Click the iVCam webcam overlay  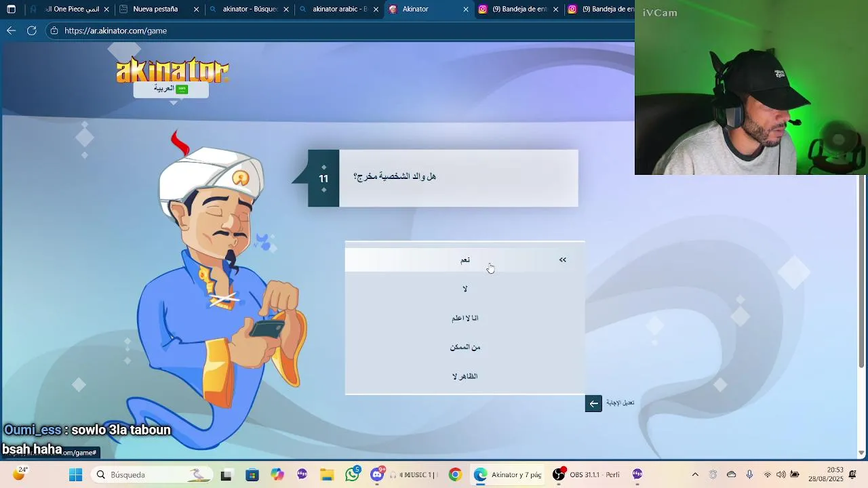point(751,87)
